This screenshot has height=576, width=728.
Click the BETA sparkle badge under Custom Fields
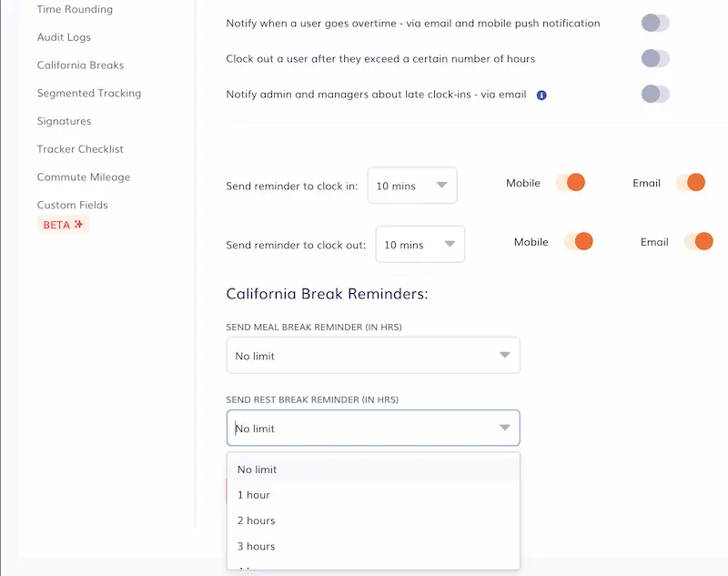pyautogui.click(x=62, y=224)
